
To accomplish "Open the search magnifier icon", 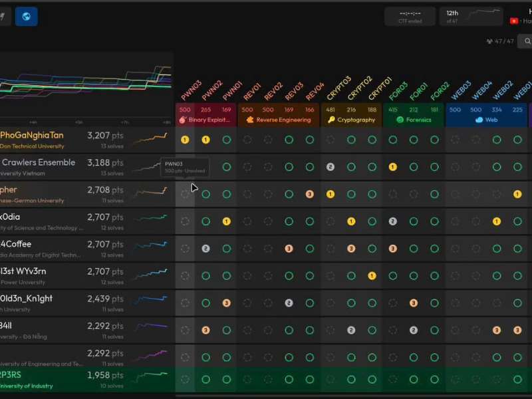I will click(x=527, y=41).
